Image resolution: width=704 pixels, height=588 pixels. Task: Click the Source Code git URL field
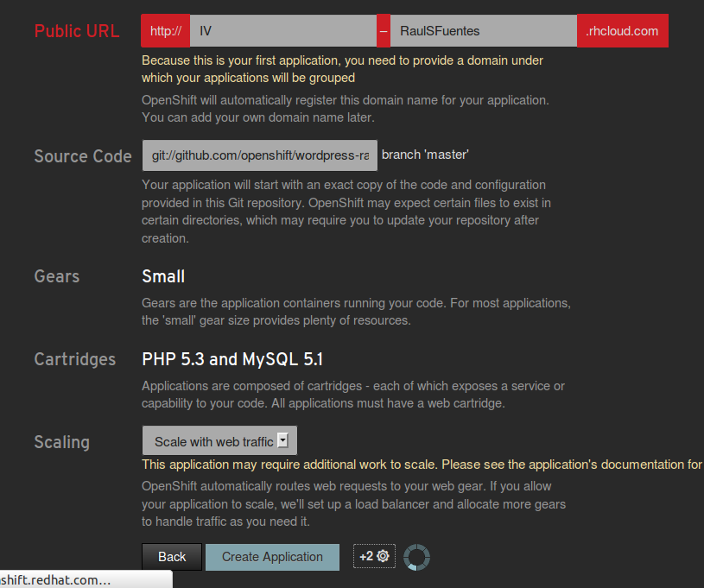point(260,155)
